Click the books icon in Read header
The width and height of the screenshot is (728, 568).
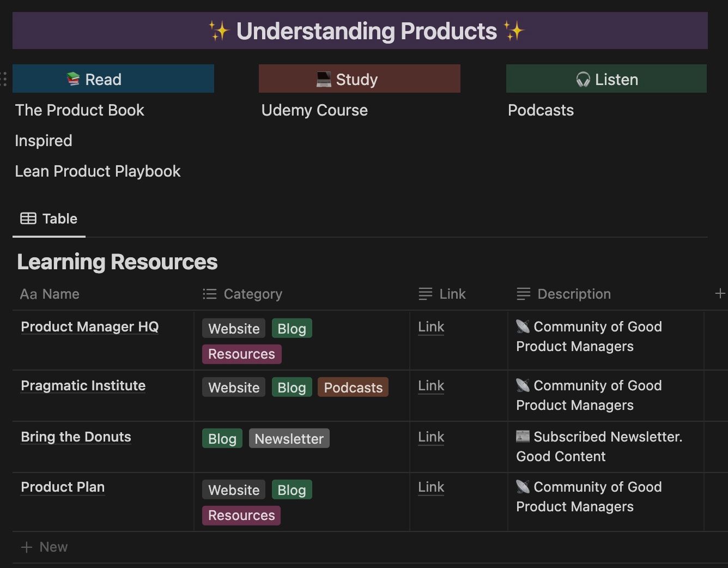[x=73, y=80]
